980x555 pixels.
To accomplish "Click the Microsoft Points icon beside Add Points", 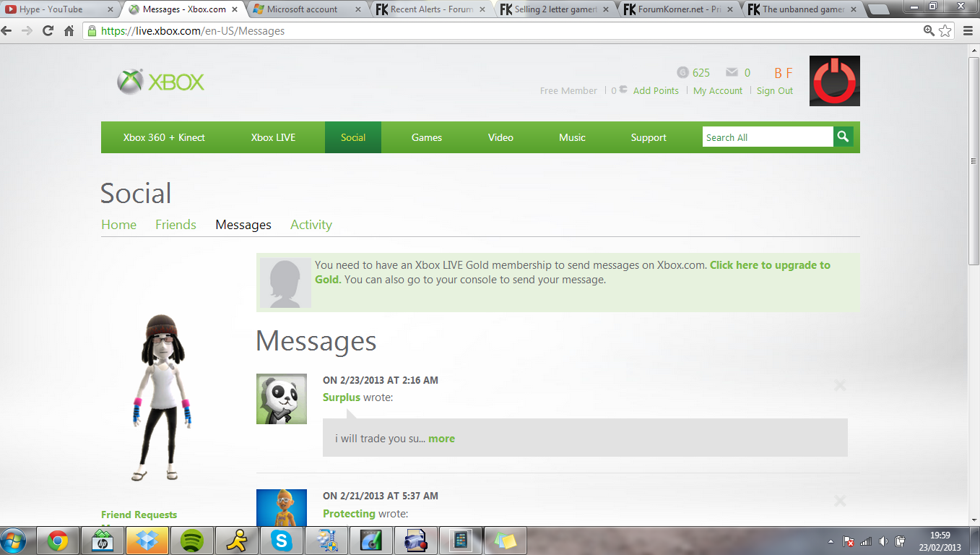I will click(623, 90).
